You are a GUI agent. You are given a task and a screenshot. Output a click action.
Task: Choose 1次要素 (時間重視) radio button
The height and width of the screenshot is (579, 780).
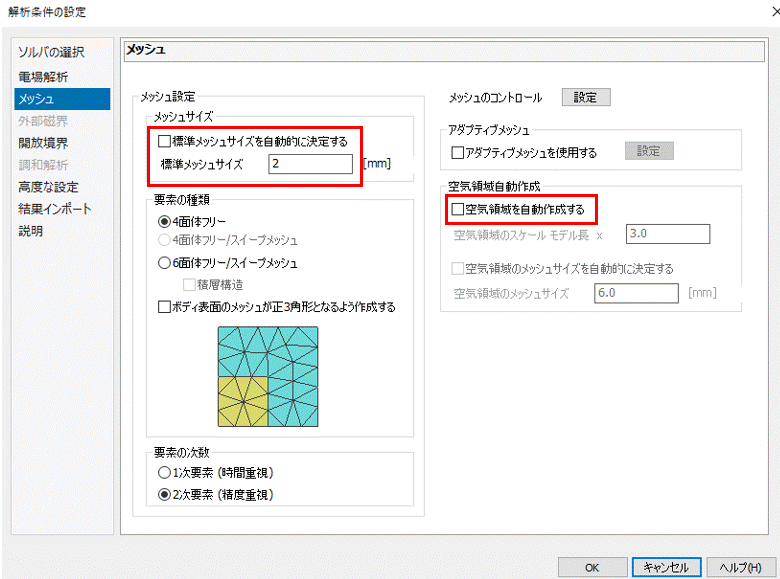(165, 472)
